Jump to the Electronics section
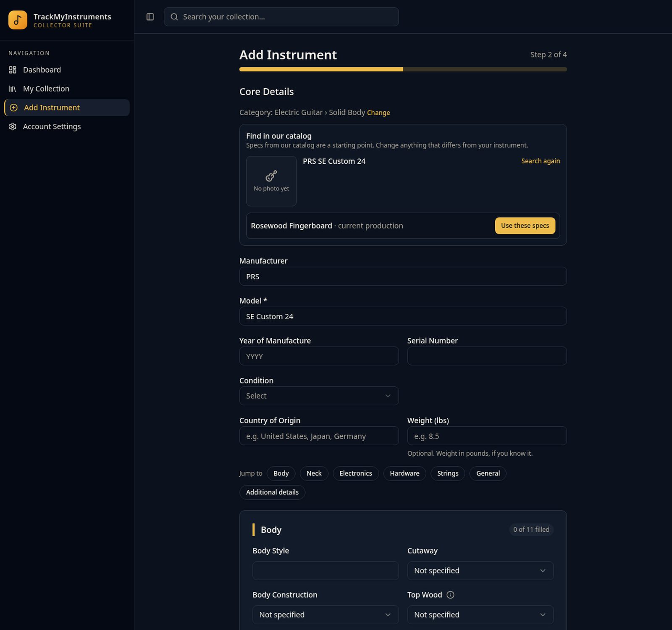 click(356, 473)
